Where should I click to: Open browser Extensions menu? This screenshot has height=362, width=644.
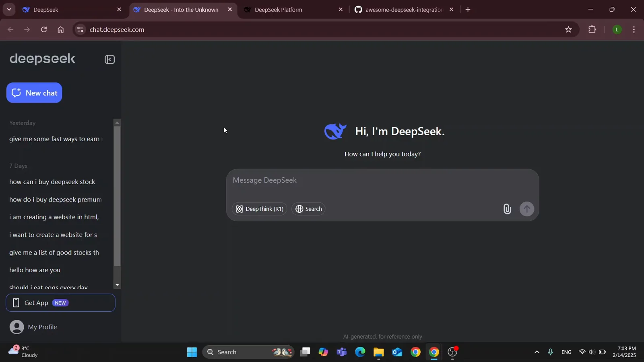(592, 29)
